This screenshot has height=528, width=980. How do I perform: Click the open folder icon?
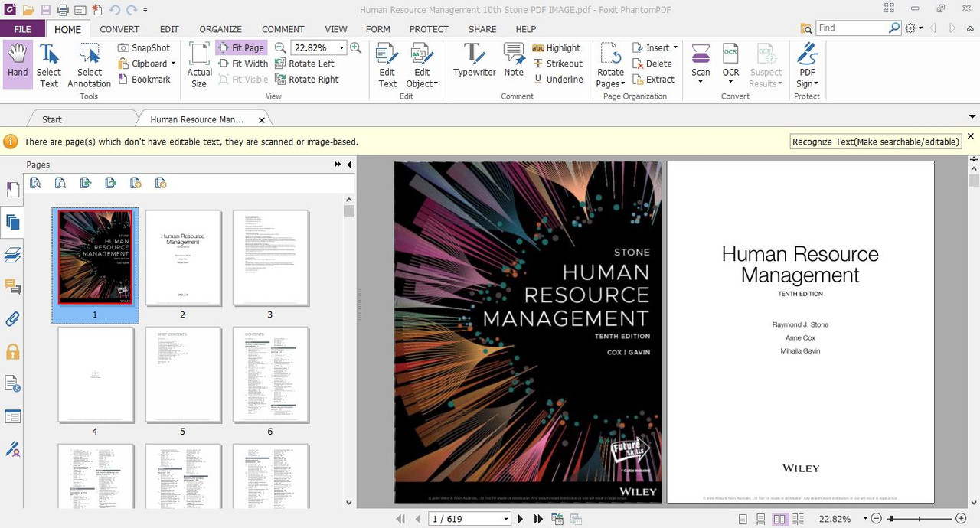click(x=28, y=10)
